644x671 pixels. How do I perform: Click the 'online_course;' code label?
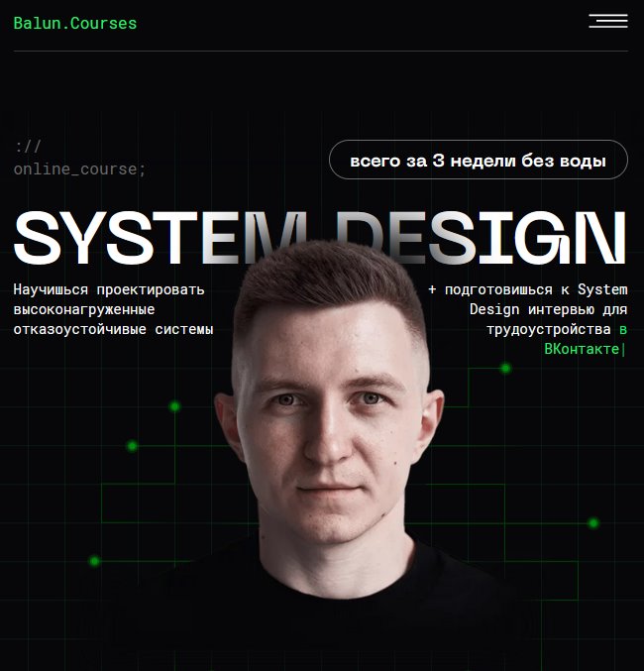(79, 169)
